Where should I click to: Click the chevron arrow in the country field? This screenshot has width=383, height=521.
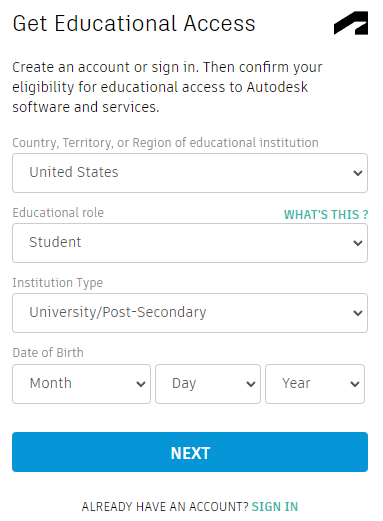coord(358,173)
